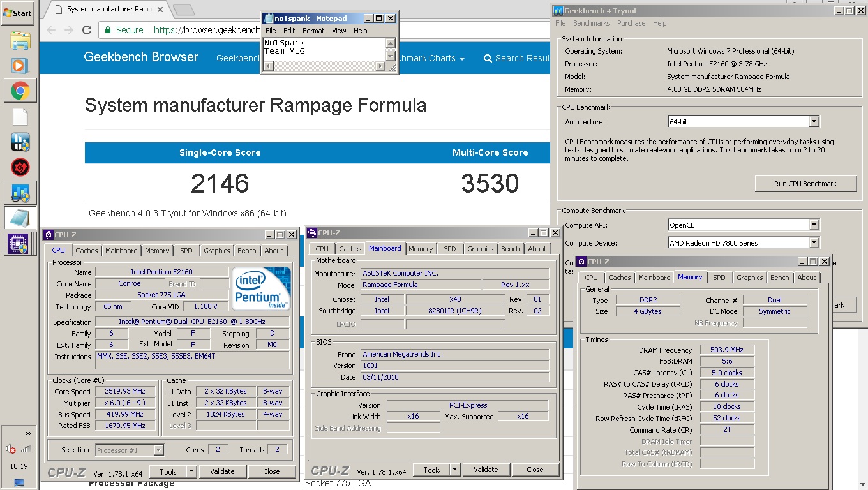Open the Compute Device Radeon dropdown
Image resolution: width=868 pixels, height=490 pixels.
tap(814, 243)
